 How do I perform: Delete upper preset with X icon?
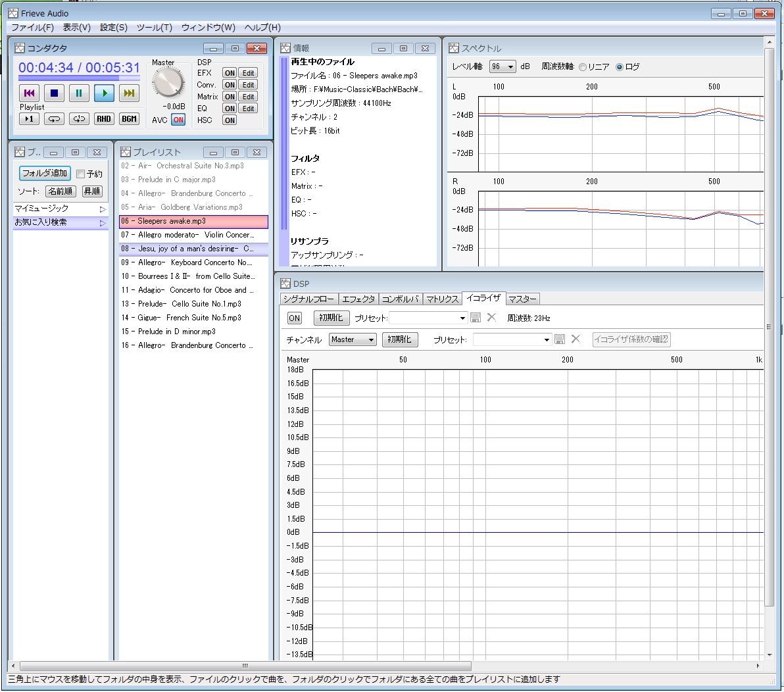point(491,318)
